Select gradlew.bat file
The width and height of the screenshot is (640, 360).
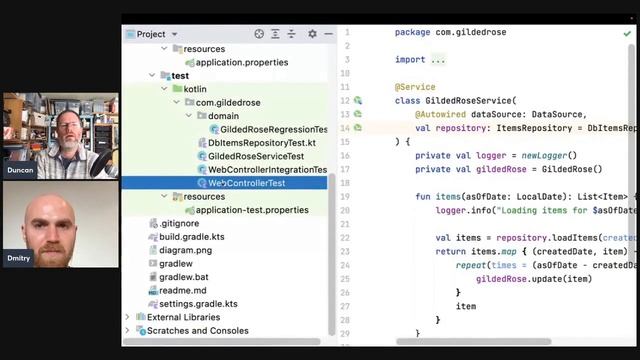pyautogui.click(x=184, y=277)
